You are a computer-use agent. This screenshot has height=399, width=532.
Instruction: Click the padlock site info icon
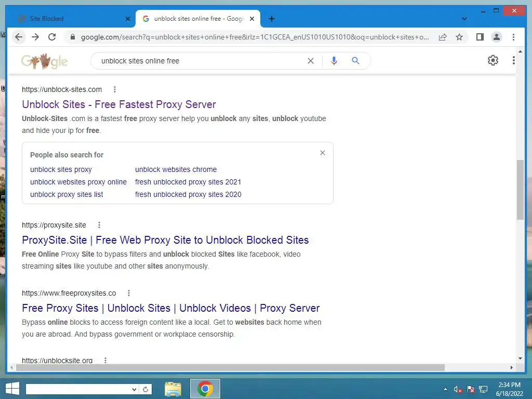pyautogui.click(x=72, y=37)
